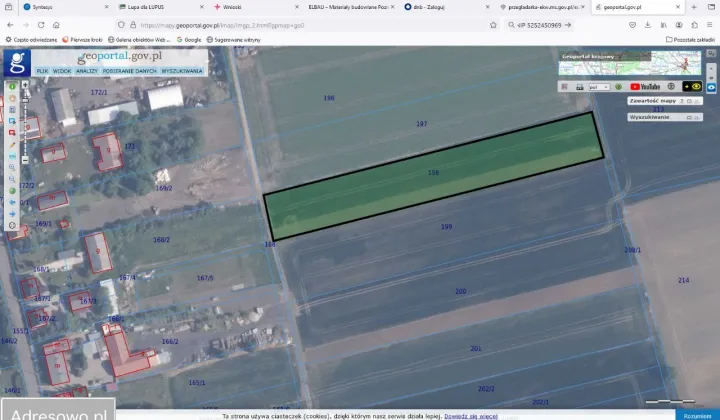Click 'Dowiedz się więcej' cookies link

coord(471,415)
